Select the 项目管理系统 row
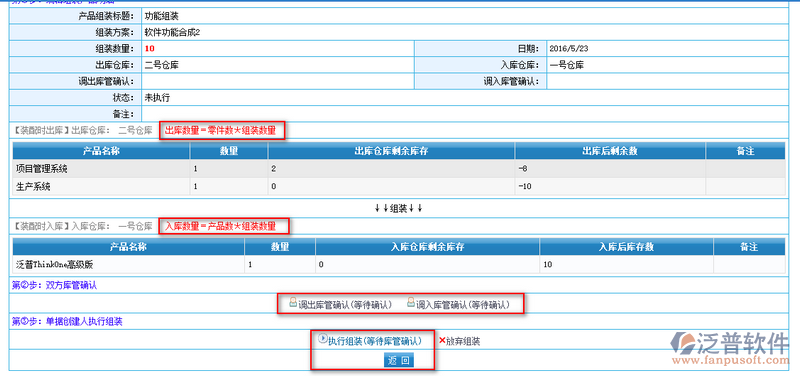The height and width of the screenshot is (376, 800). 398,168
